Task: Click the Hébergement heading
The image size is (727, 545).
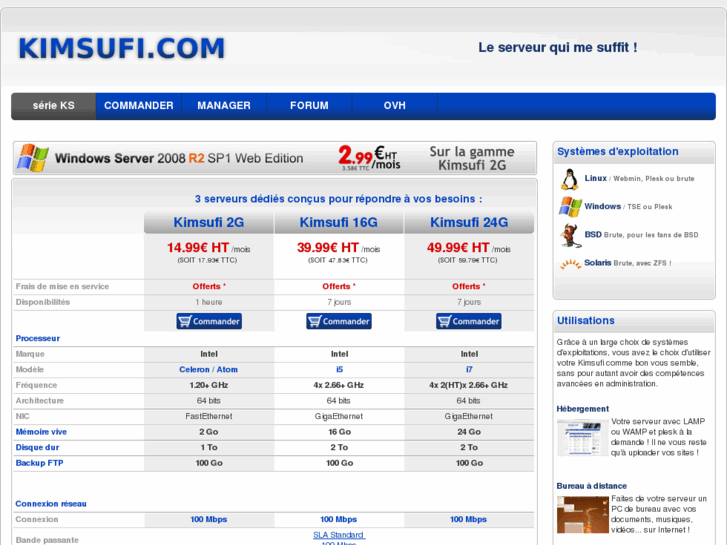Action: click(x=583, y=409)
